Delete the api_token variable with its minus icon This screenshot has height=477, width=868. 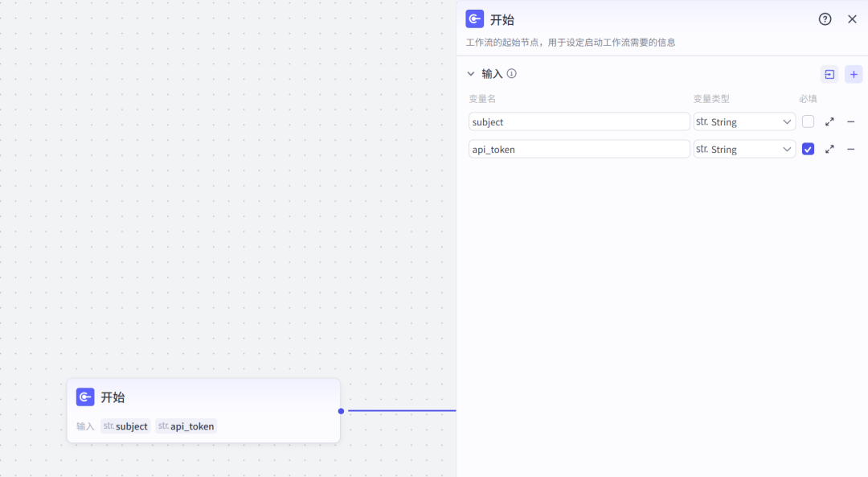pyautogui.click(x=851, y=149)
